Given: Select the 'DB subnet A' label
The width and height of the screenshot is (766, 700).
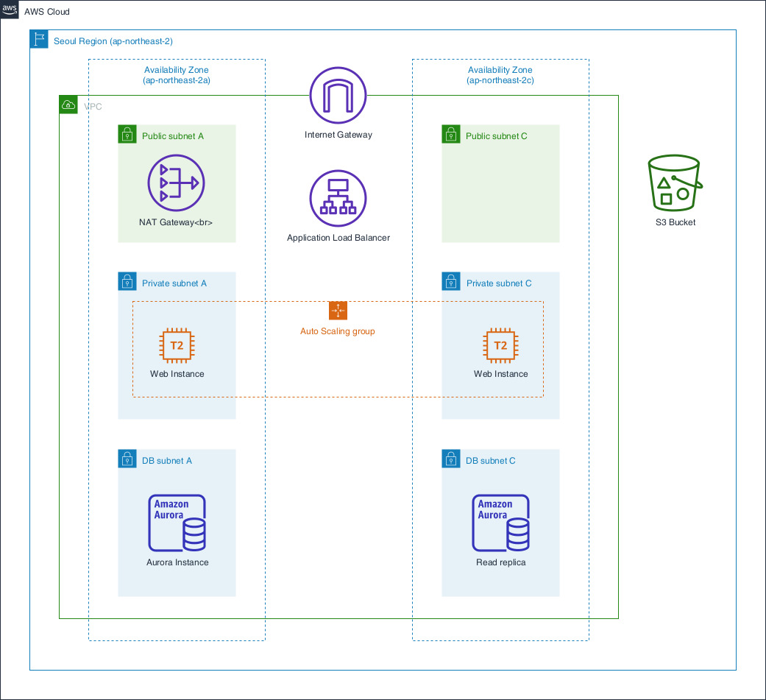Looking at the screenshot, I should coord(167,461).
